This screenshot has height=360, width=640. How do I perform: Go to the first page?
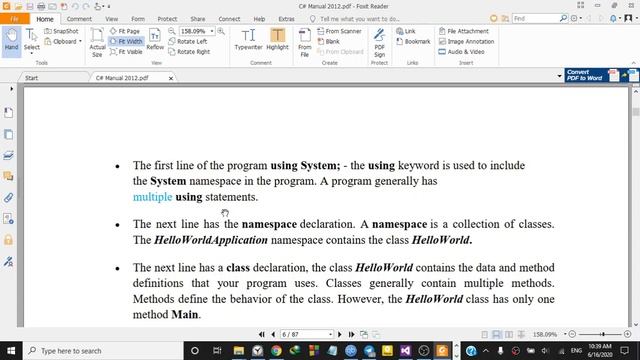click(262, 334)
